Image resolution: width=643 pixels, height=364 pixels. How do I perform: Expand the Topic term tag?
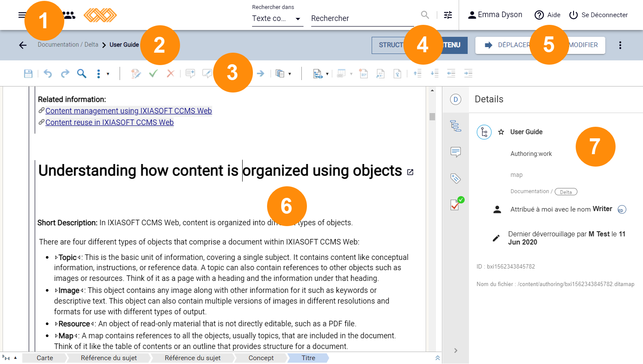click(x=56, y=258)
